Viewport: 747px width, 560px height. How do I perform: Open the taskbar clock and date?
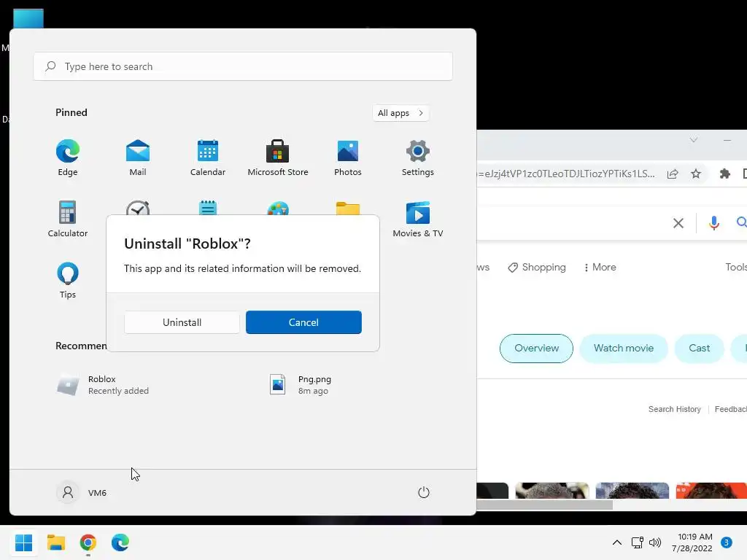tap(692, 542)
